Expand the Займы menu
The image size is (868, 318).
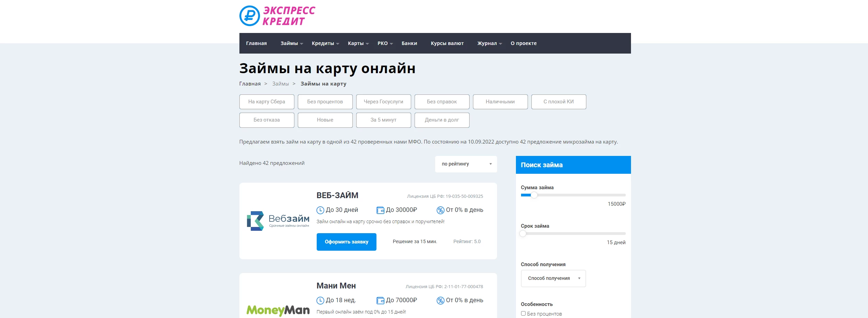tap(292, 43)
